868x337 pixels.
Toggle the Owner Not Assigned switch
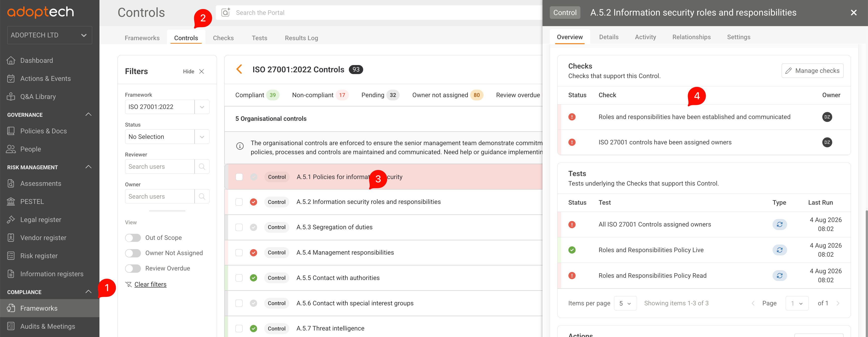click(x=133, y=253)
